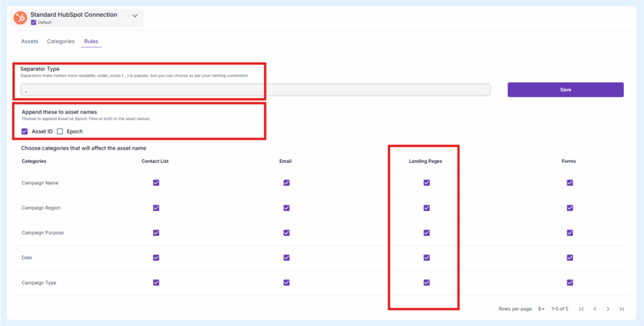Select the Rules tab
This screenshot has width=644, height=326.
[91, 42]
